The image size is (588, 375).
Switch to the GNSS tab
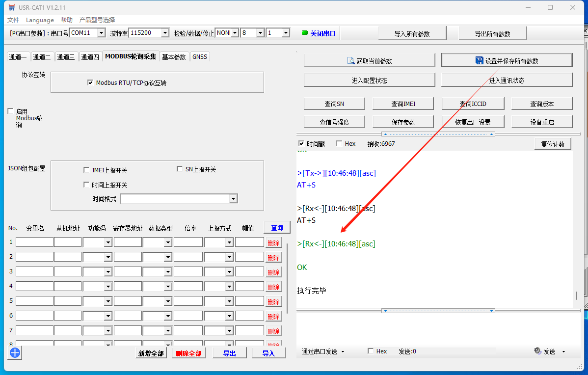coord(199,56)
